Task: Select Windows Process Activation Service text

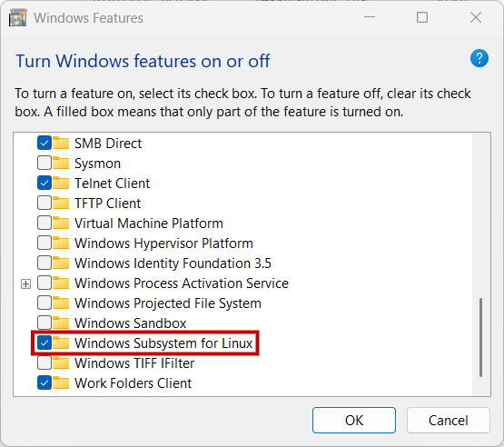Action: 182,283
